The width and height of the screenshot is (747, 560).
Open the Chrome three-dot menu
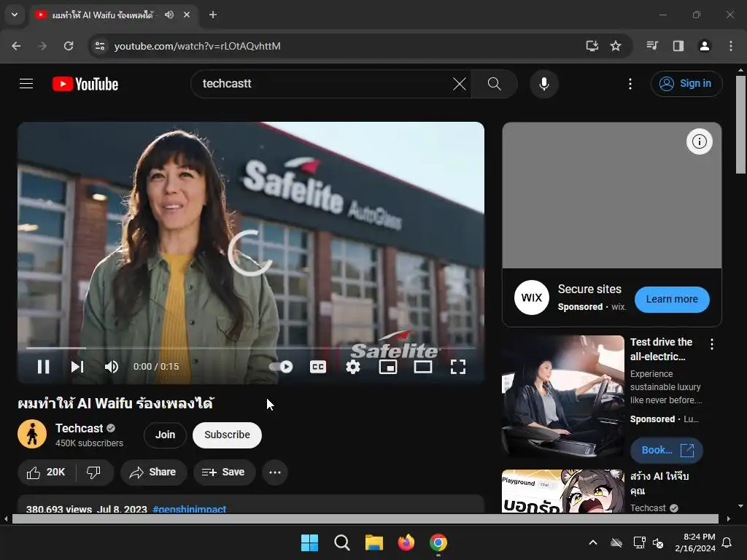coord(731,46)
